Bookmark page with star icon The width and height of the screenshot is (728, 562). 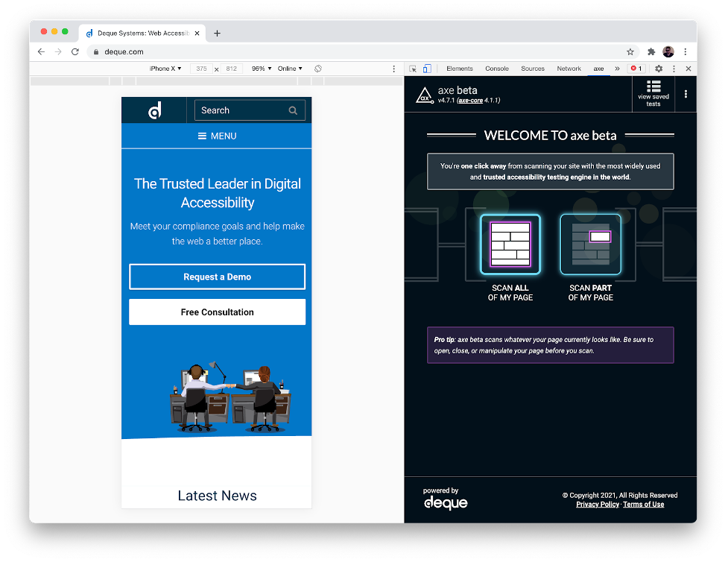point(630,52)
